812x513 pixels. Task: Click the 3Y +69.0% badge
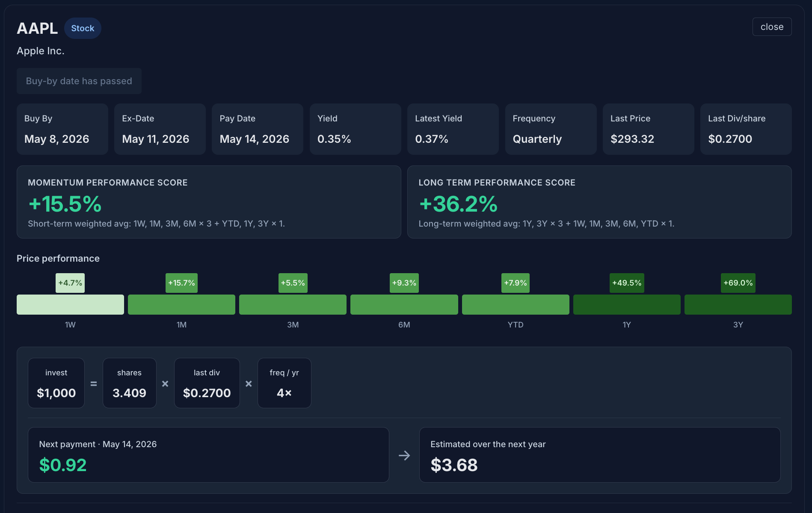click(738, 283)
